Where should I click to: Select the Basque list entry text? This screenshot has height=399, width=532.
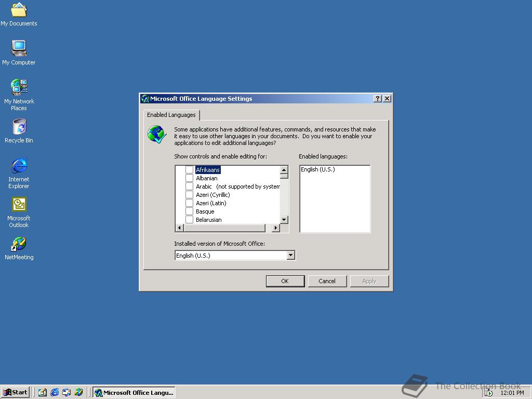point(205,211)
